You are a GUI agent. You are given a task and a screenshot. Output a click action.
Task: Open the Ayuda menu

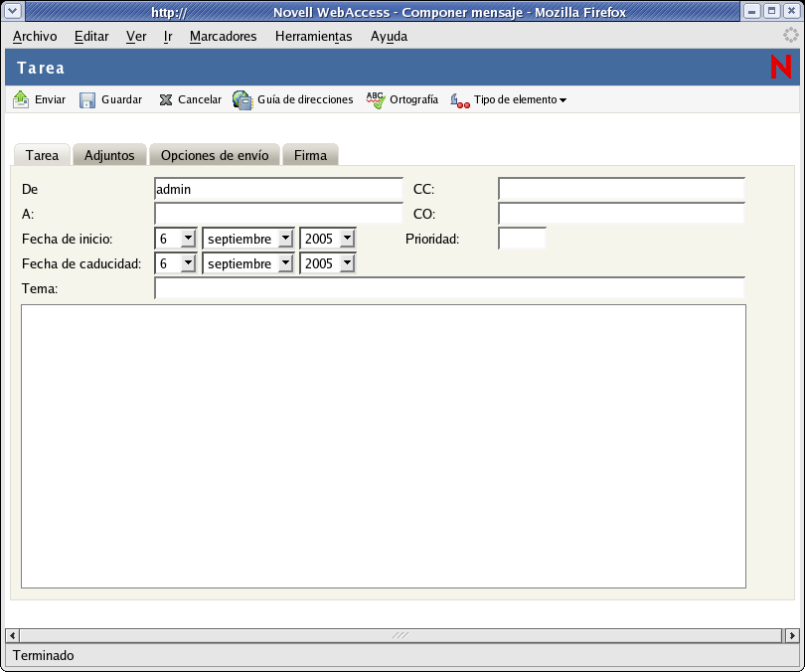tap(390, 37)
